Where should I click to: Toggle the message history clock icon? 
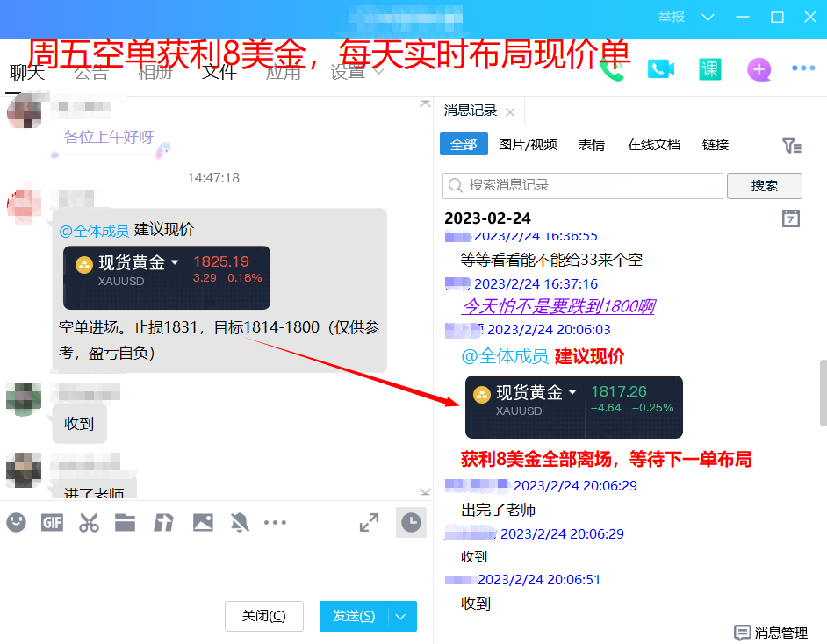coord(410,523)
